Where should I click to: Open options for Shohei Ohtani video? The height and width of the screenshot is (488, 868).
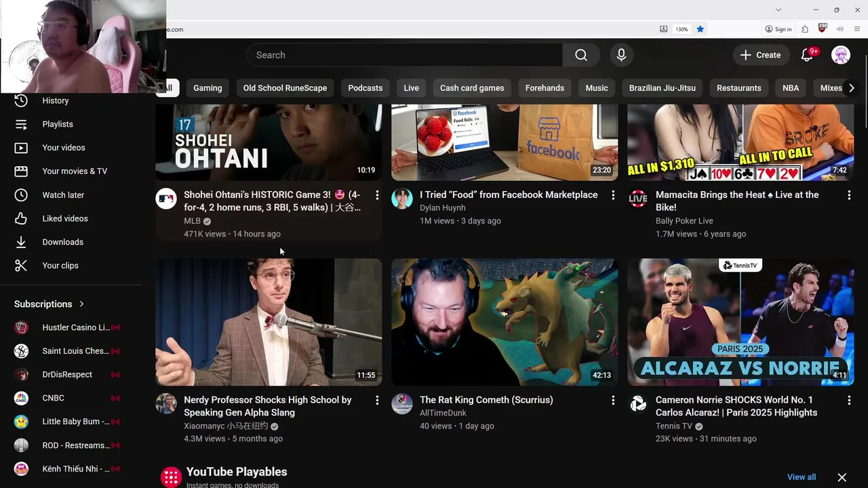click(x=377, y=195)
